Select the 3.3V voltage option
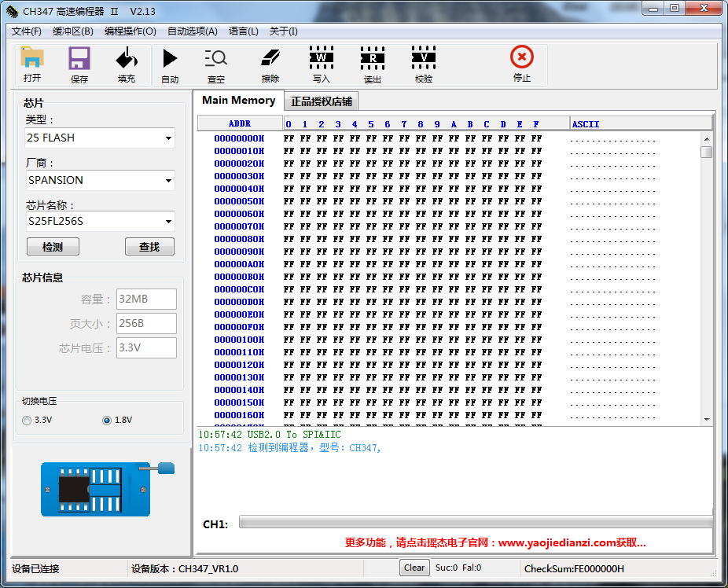The image size is (728, 588). tap(26, 421)
